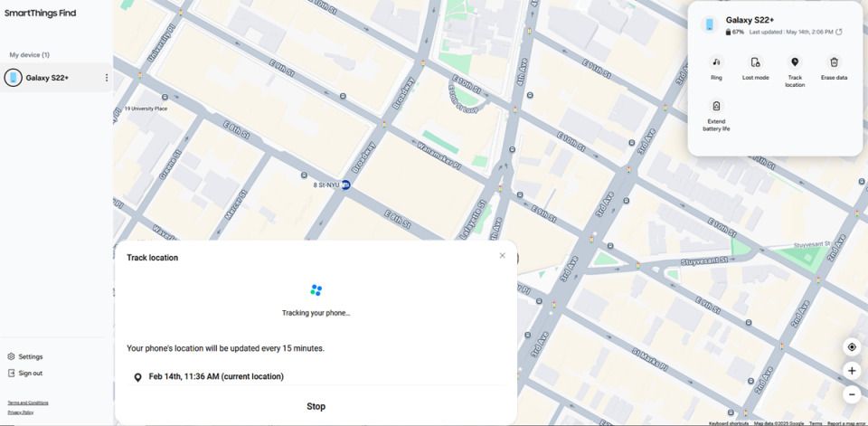Click the SmartThings Find logo
Screen dimensions: 868x426
click(x=41, y=14)
